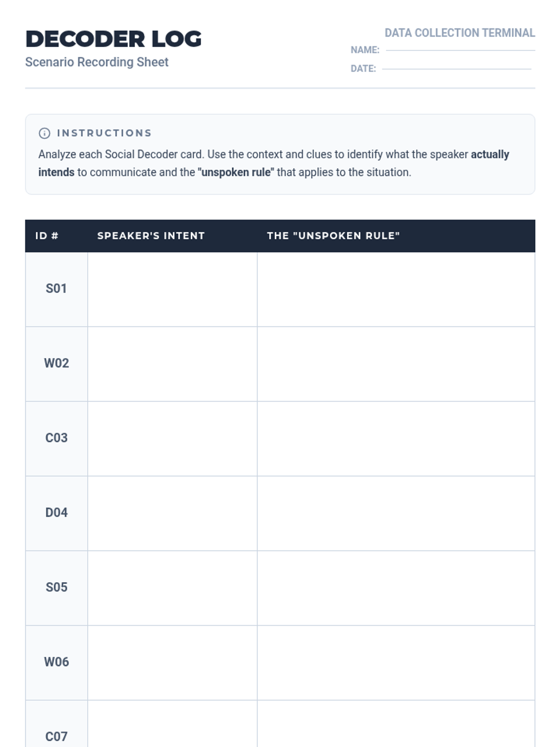Image resolution: width=560 pixels, height=747 pixels.
Task: Click the NAME entry line
Action: (461, 50)
